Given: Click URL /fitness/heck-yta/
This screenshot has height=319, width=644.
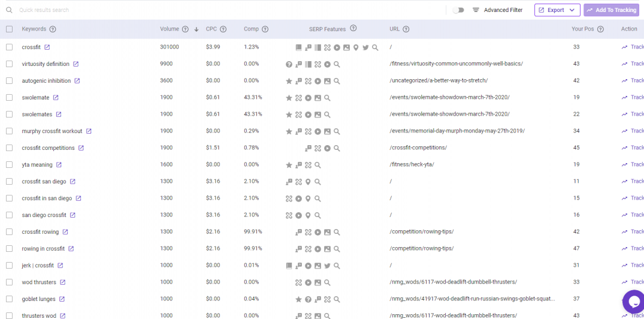Looking at the screenshot, I should click(412, 165).
